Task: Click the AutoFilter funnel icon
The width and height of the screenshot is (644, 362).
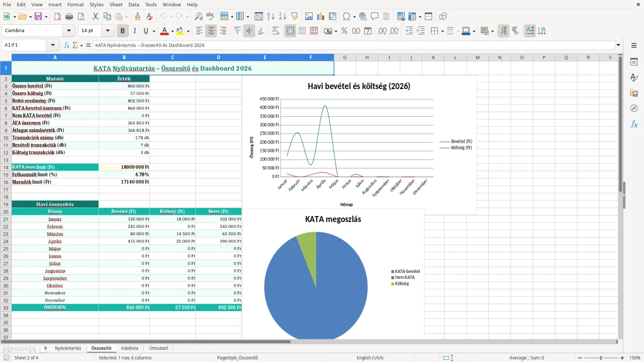Action: click(x=295, y=17)
